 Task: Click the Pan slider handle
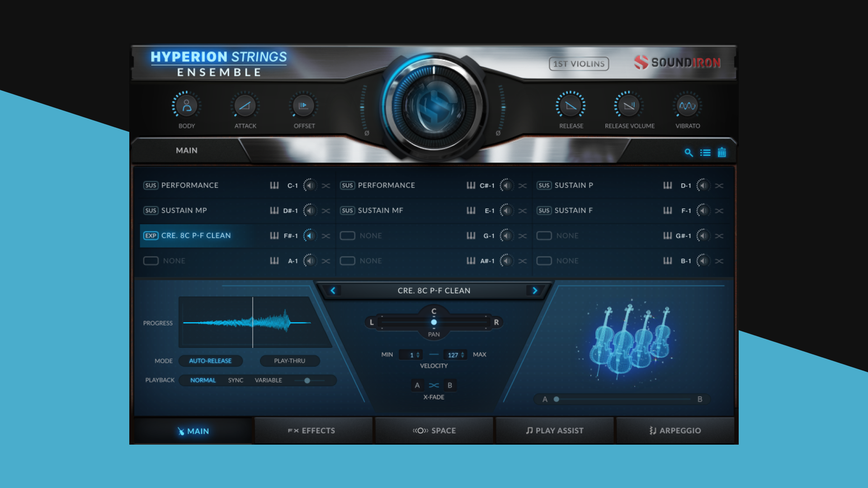click(x=434, y=322)
